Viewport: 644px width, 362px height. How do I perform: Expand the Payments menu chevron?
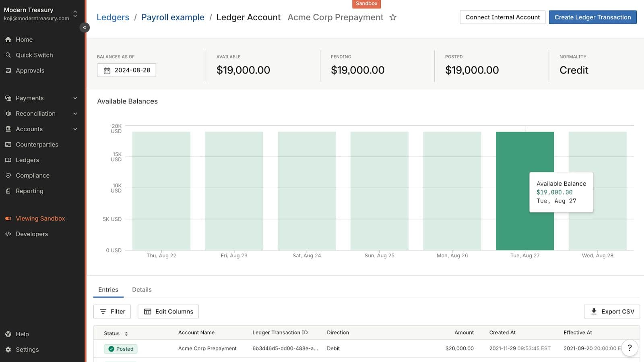(75, 98)
